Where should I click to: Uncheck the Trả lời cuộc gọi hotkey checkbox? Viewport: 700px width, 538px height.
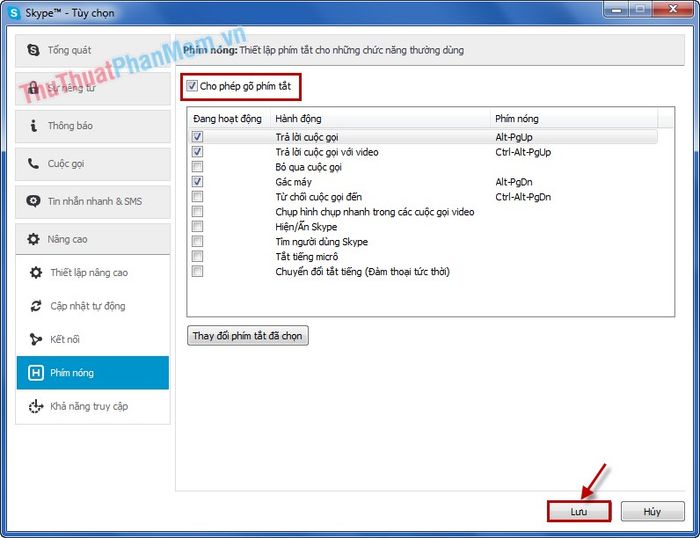click(197, 137)
